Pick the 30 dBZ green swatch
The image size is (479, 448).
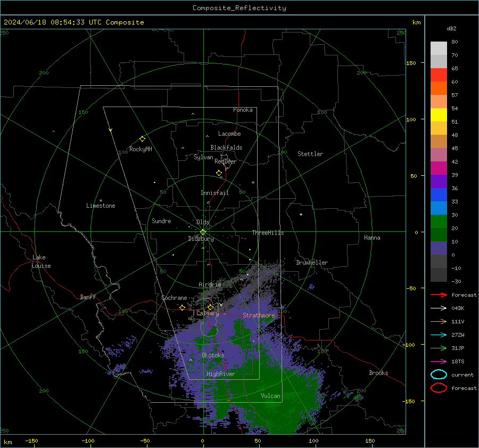tap(439, 222)
